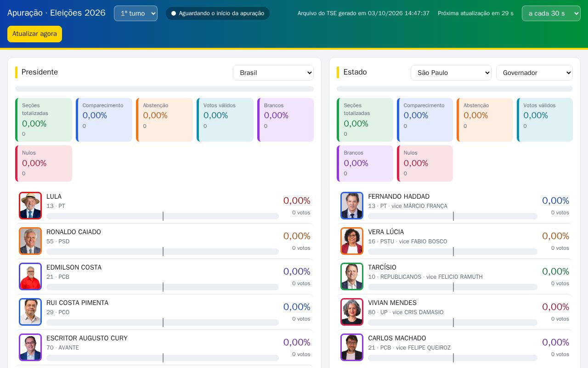588x368 pixels.
Task: Click the candidate name 'VERA LÚCIA'
Action: point(386,232)
